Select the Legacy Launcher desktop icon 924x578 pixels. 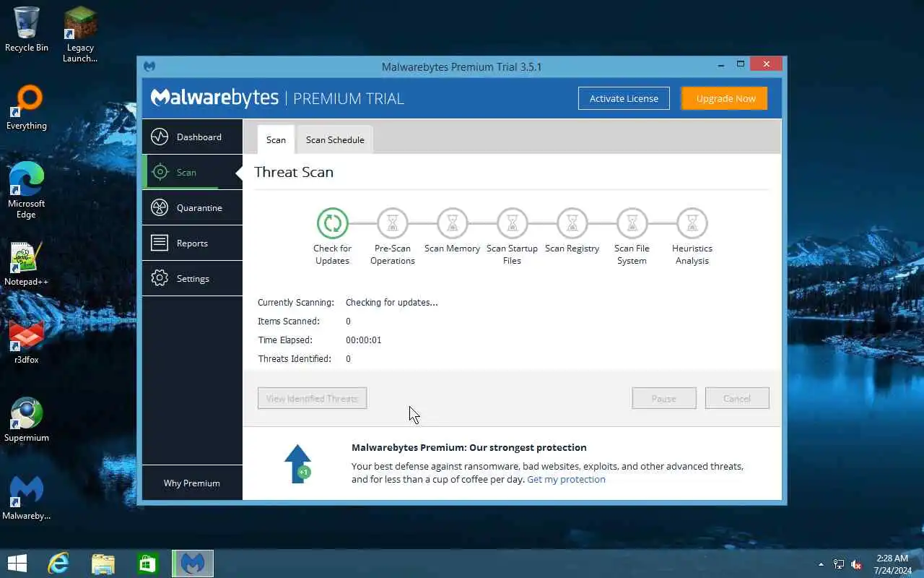click(x=80, y=35)
